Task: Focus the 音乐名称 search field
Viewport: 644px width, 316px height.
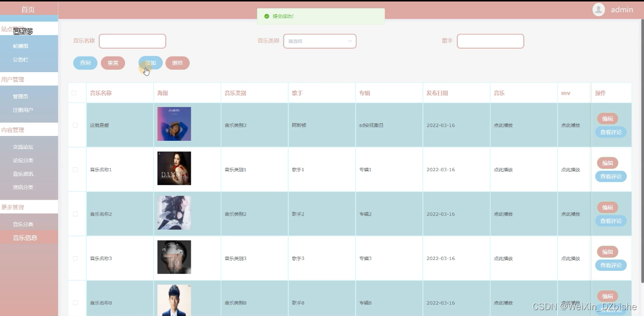Action: 132,41
